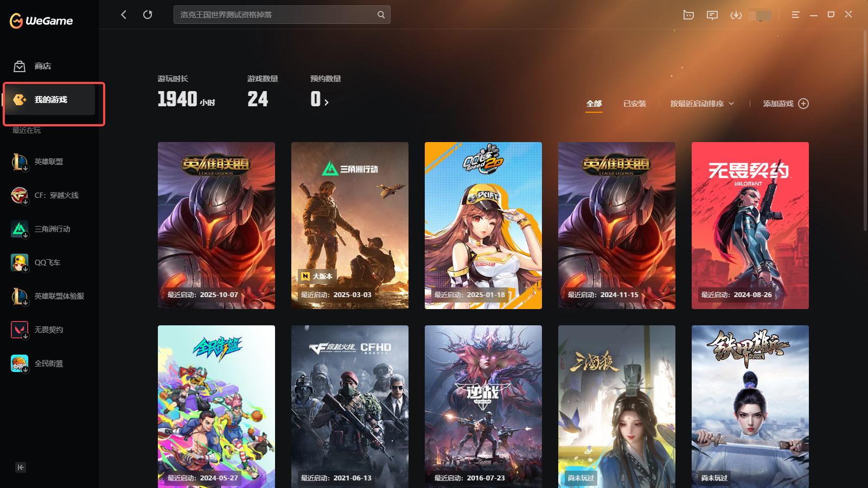This screenshot has height=488, width=868.
Task: Expand the sort by recent launch dropdown
Action: [701, 104]
